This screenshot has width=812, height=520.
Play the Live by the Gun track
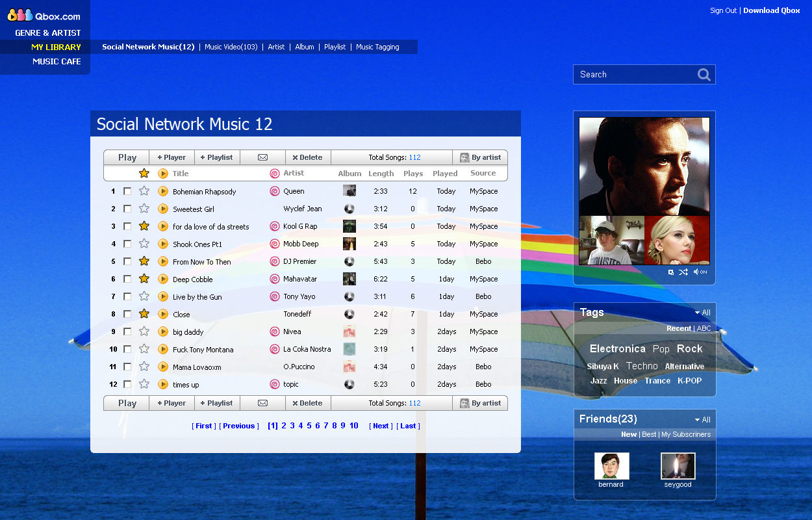pos(163,296)
